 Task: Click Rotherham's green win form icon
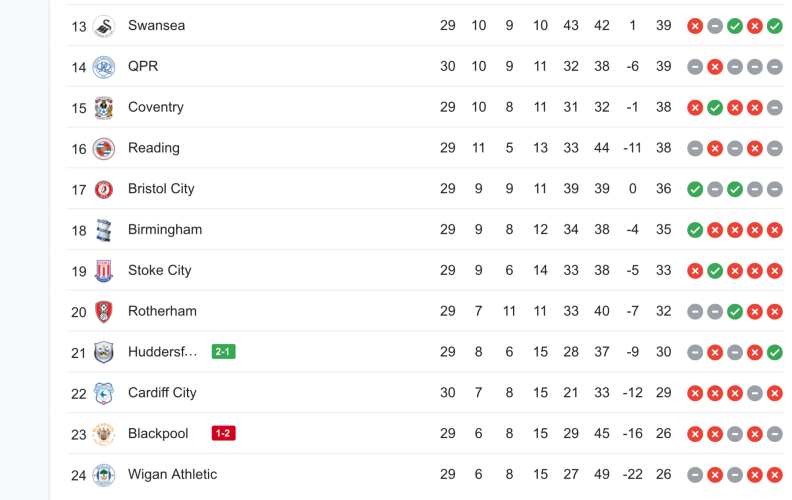coord(735,312)
